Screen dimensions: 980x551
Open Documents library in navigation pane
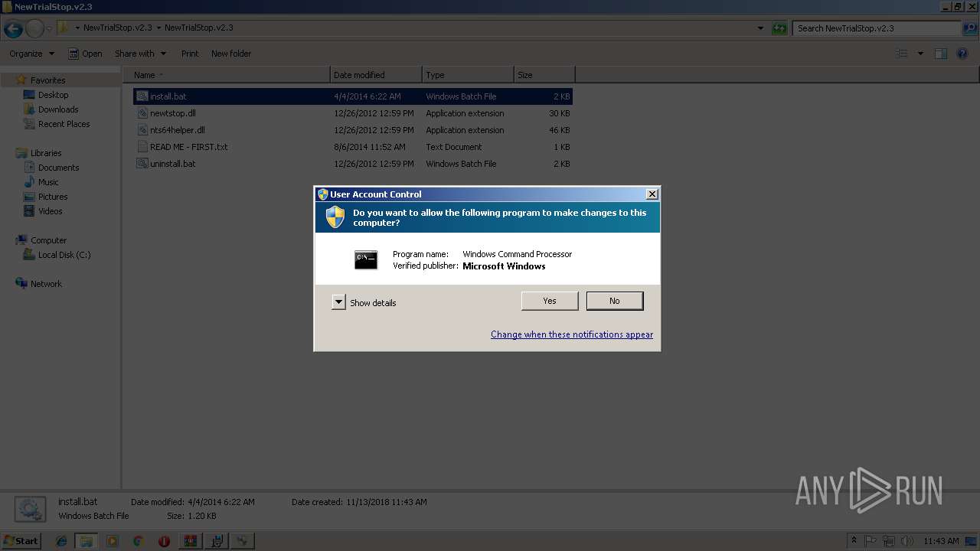[58, 168]
